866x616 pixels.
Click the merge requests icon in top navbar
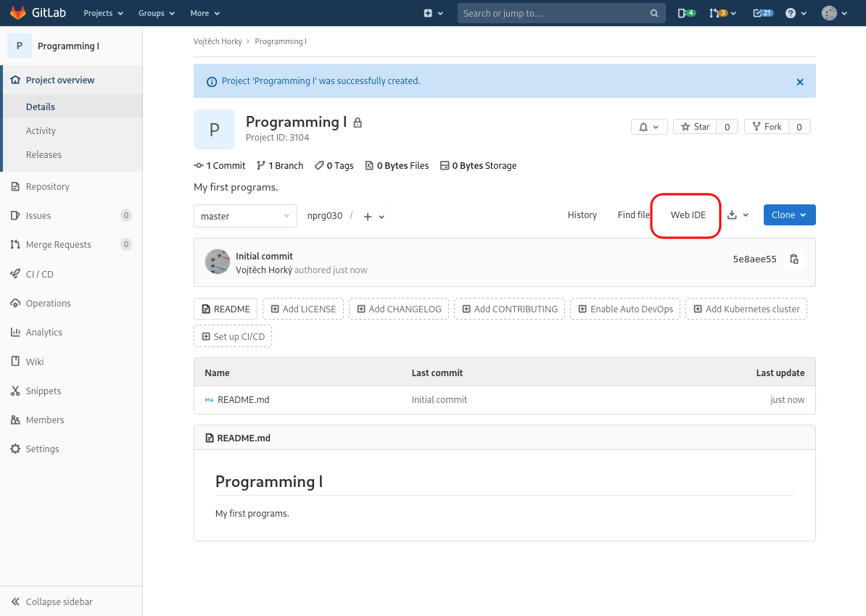[722, 13]
